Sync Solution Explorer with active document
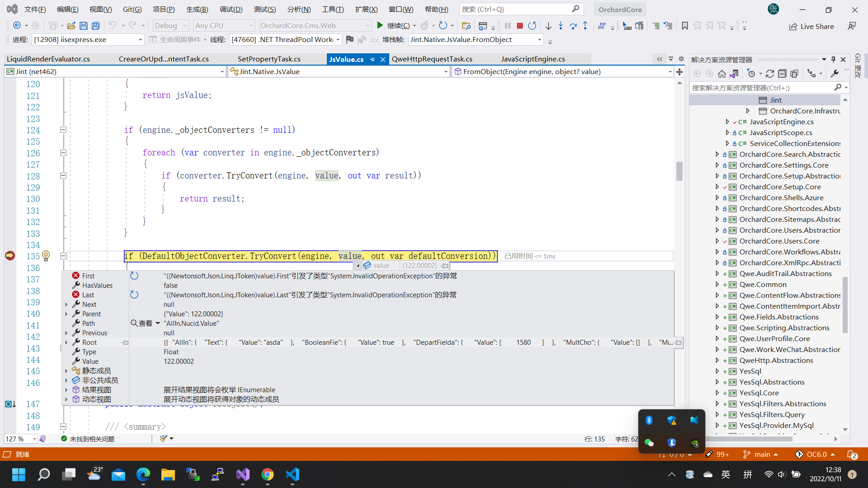The width and height of the screenshot is (868, 488). 735,73
